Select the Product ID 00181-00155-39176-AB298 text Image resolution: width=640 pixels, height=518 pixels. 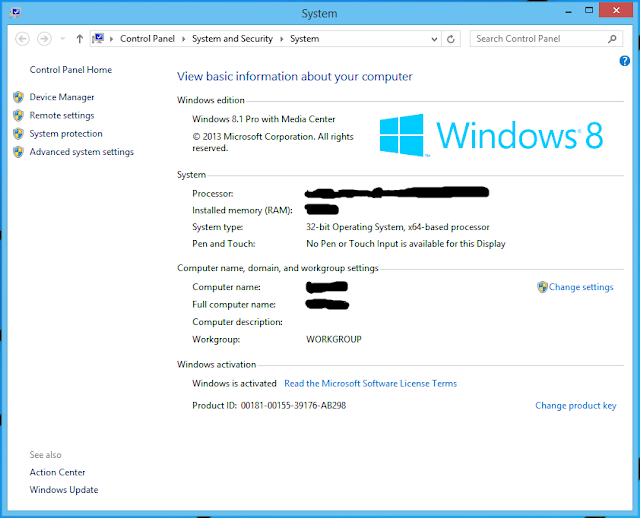click(293, 406)
